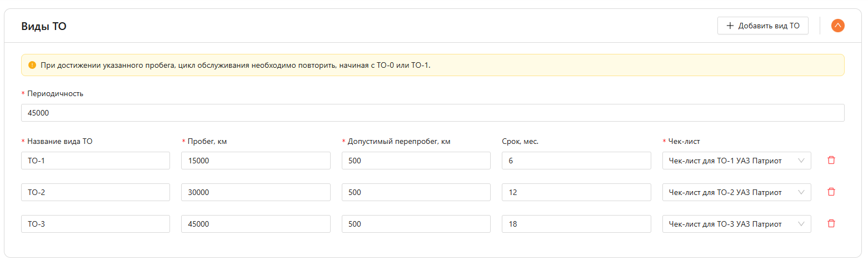Open checklist dropdown for ТО-3
This screenshot has height=260, width=868.
point(736,224)
